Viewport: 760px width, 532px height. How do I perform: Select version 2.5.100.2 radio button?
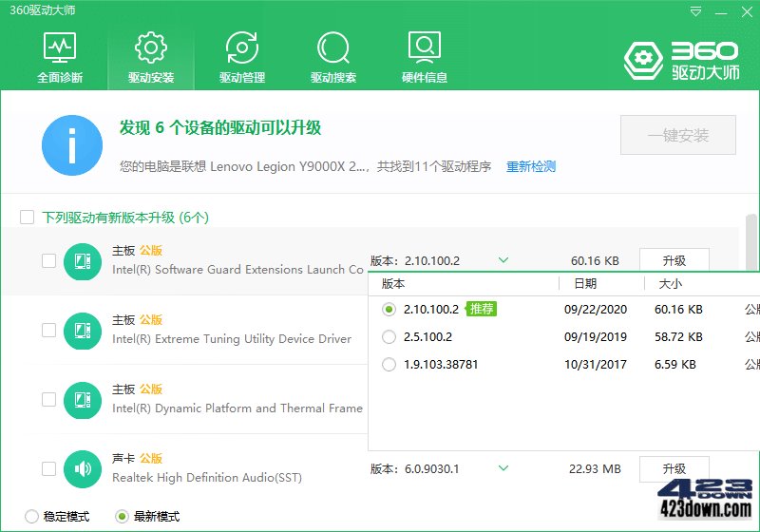(x=389, y=336)
